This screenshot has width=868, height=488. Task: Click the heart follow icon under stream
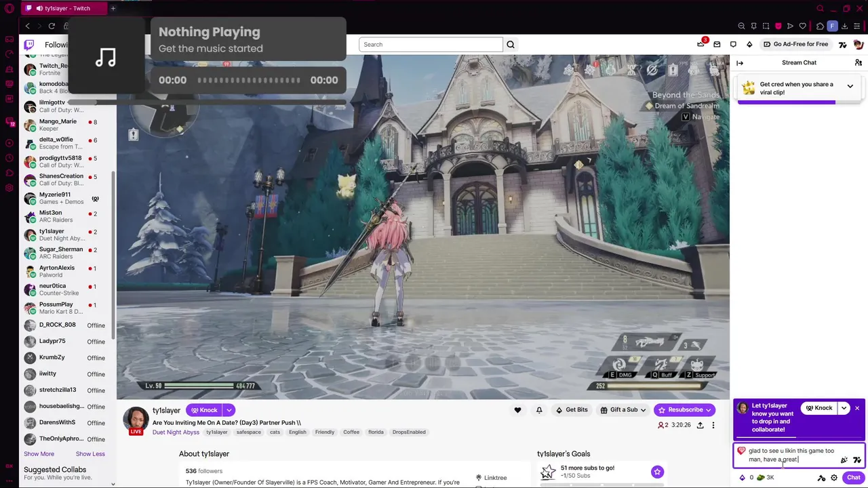click(517, 409)
